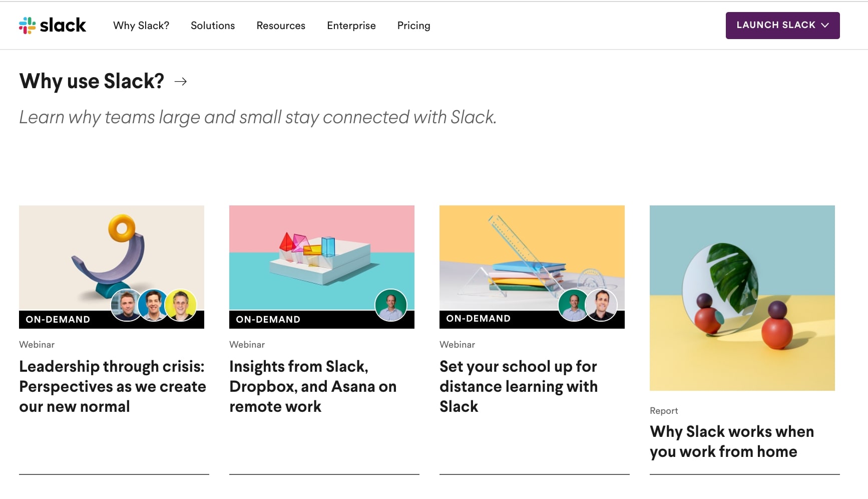This screenshot has width=868, height=499.
Task: Open the "Why Slack works when you work from home" report
Action: coord(731,441)
